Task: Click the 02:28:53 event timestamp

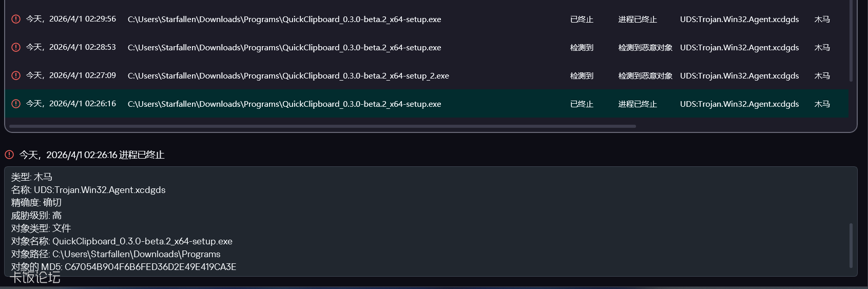Action: 71,47
